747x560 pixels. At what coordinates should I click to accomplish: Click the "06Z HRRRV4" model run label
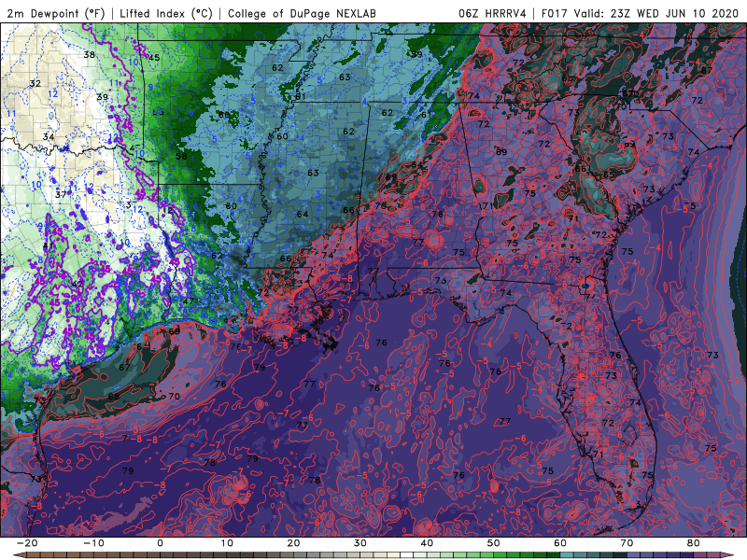(492, 13)
